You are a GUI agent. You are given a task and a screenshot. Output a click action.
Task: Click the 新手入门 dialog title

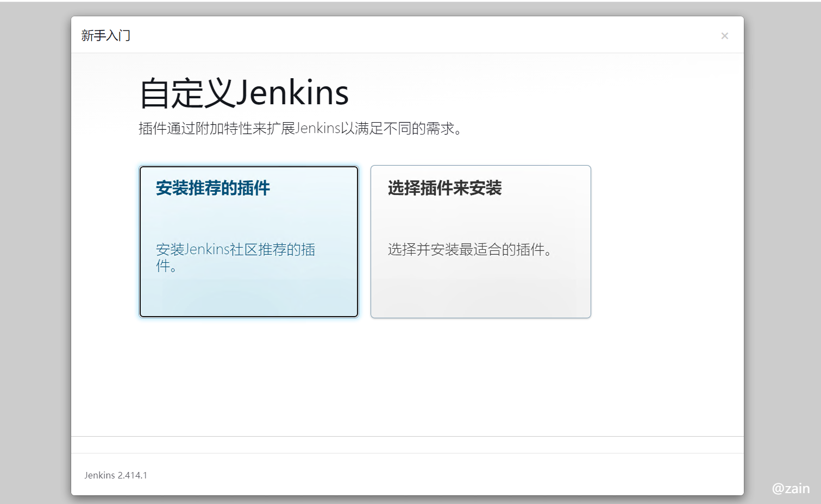[x=106, y=36]
